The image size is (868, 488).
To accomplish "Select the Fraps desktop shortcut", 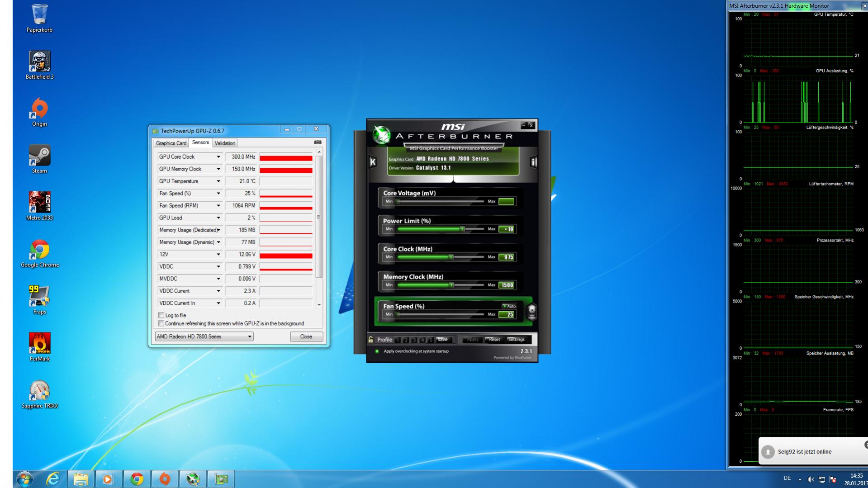I will click(39, 300).
